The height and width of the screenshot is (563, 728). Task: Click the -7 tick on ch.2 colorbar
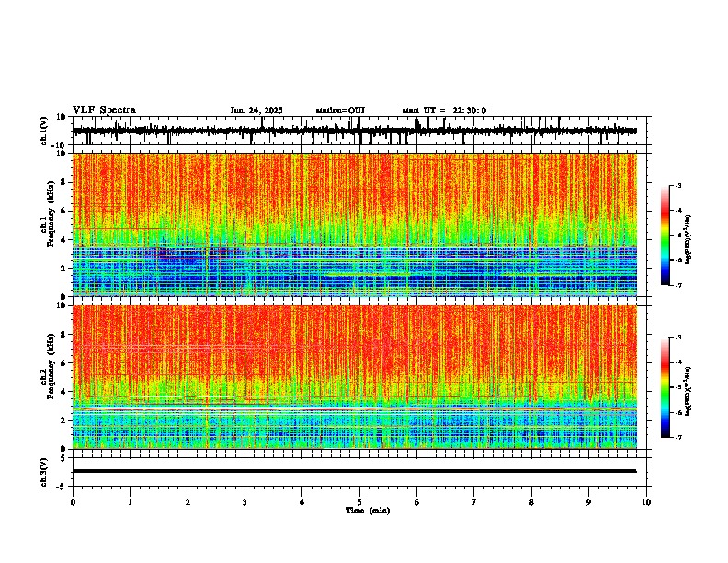click(678, 437)
